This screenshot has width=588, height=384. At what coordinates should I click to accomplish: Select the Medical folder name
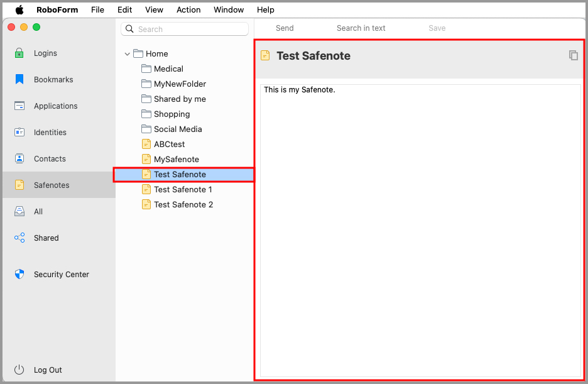pos(168,69)
